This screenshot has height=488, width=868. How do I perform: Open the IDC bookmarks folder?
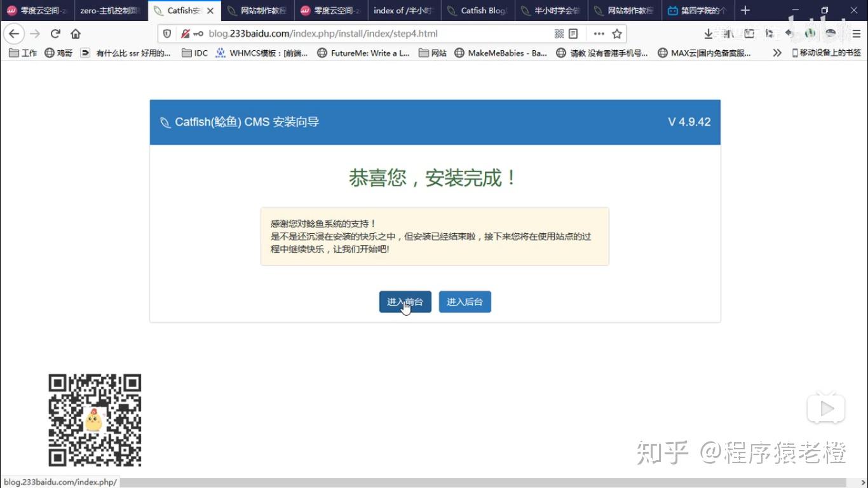195,53
